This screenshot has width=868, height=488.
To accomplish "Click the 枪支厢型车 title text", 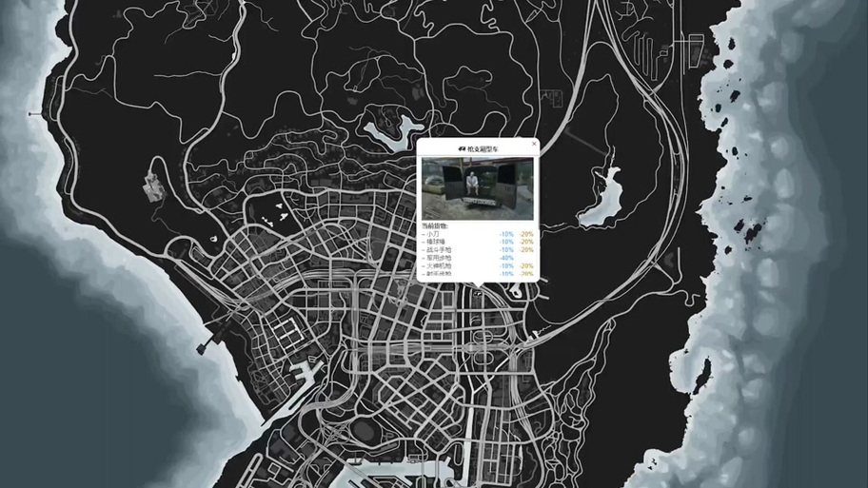I will 483,148.
